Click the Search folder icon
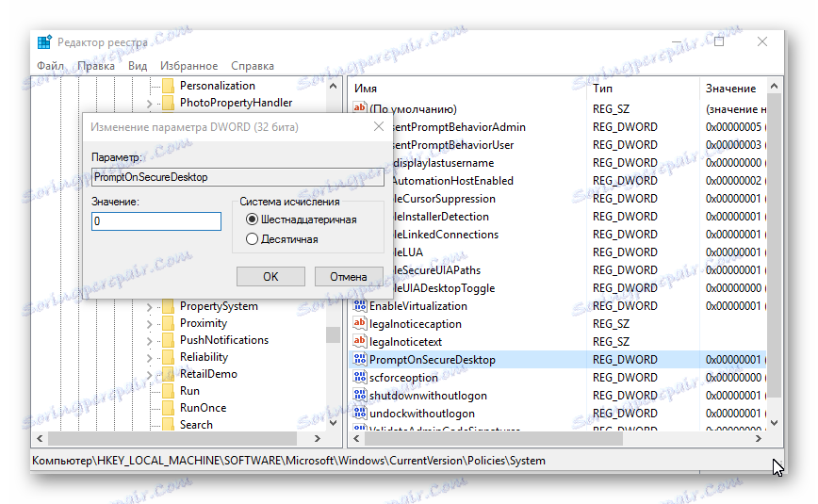This screenshot has height=504, width=818. [168, 425]
